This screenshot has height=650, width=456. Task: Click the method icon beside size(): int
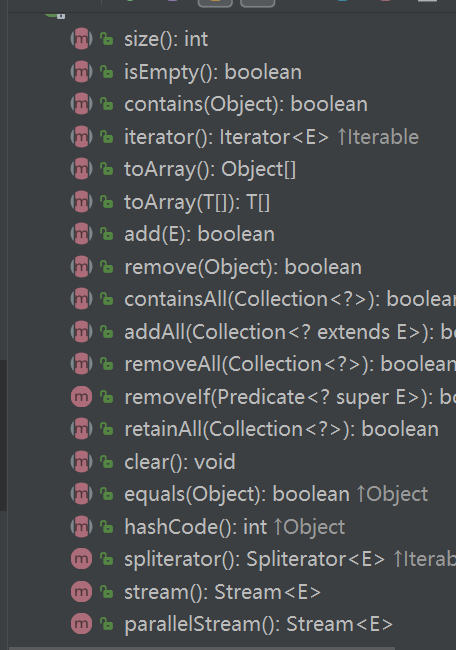tap(81, 39)
